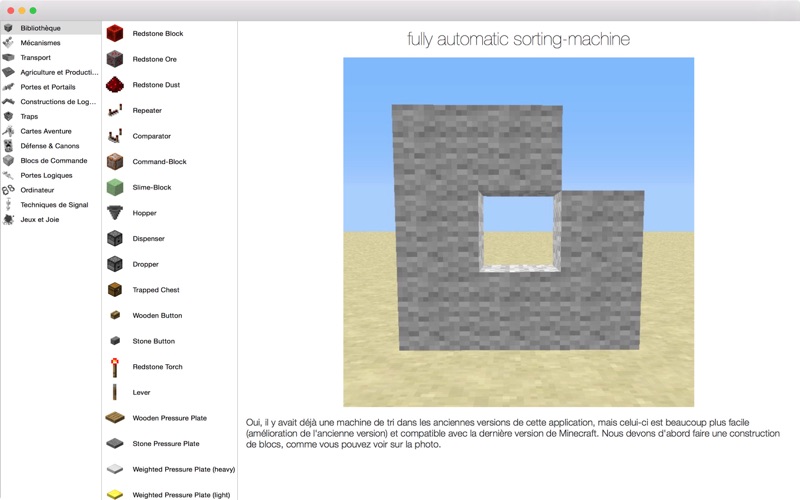Pick the Wooden Button icon
The height and width of the screenshot is (500, 800).
pos(115,315)
